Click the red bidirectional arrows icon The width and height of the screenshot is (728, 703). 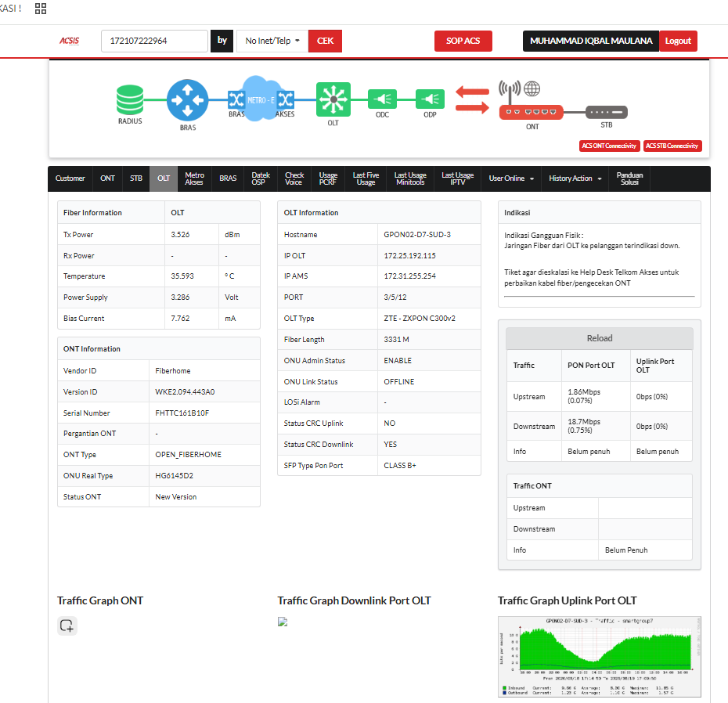pos(472,99)
